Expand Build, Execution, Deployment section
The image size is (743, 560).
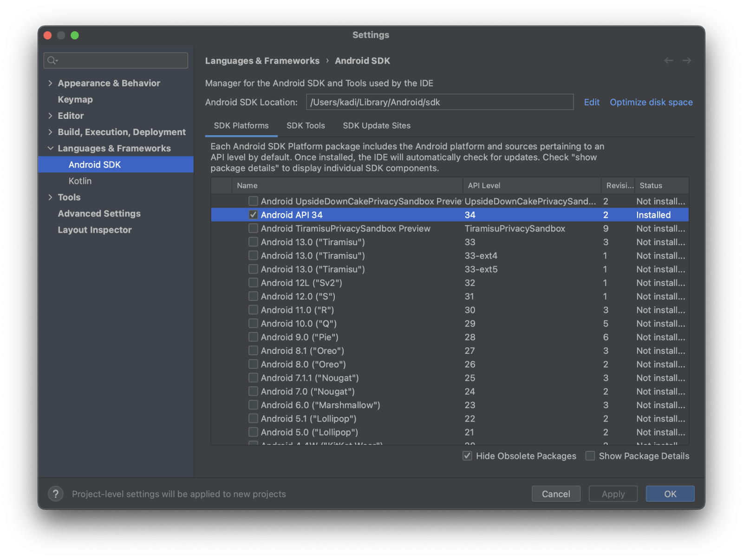50,132
